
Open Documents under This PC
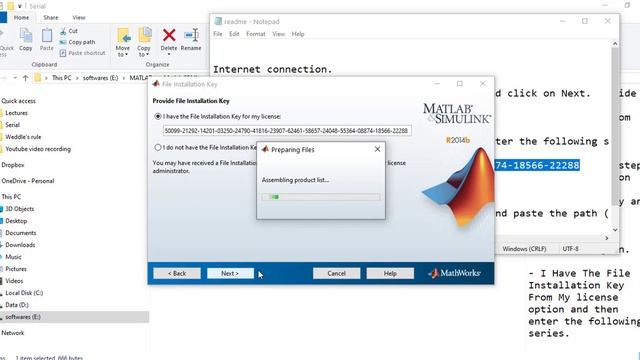[20, 233]
